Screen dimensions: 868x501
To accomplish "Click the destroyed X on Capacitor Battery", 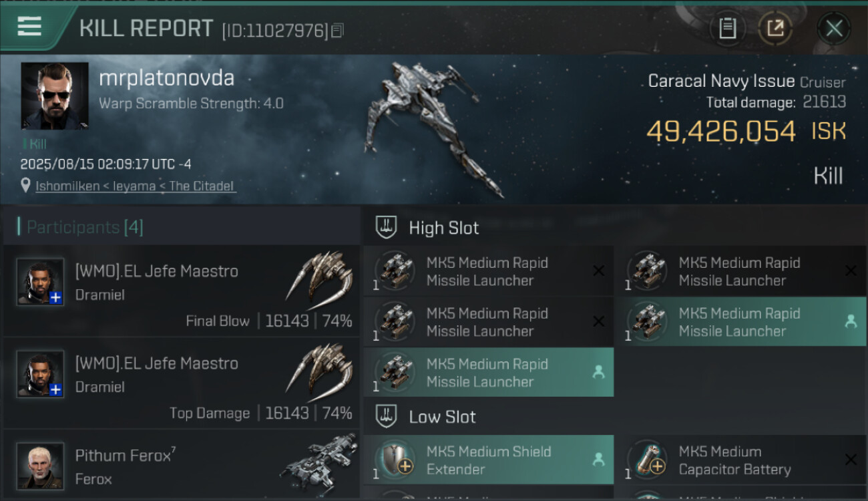I will point(851,460).
